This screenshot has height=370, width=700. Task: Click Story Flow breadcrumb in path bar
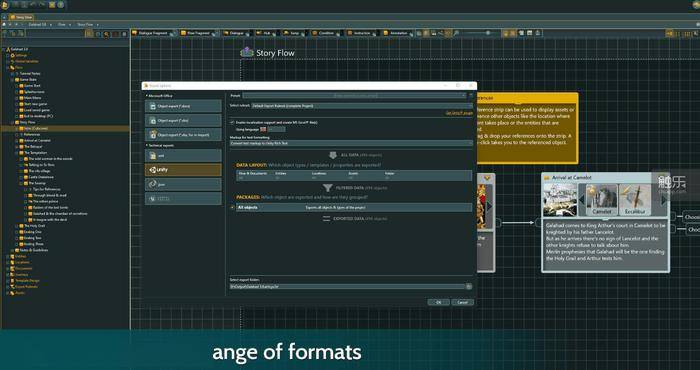[x=85, y=25]
